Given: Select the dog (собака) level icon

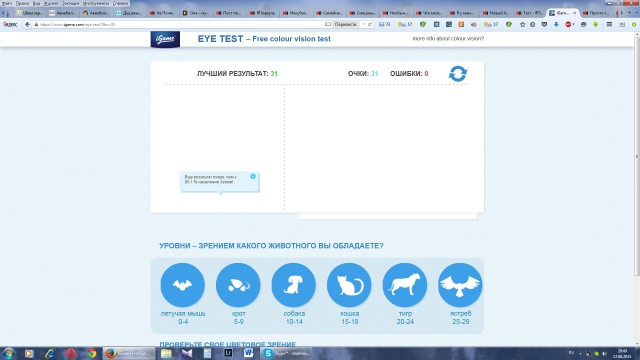Looking at the screenshot, I should 293,285.
